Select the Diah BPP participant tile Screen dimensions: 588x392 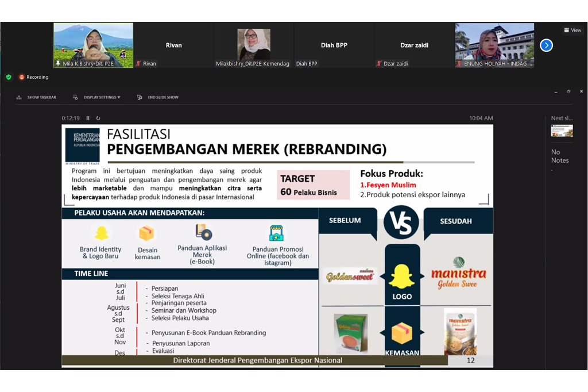tap(334, 45)
